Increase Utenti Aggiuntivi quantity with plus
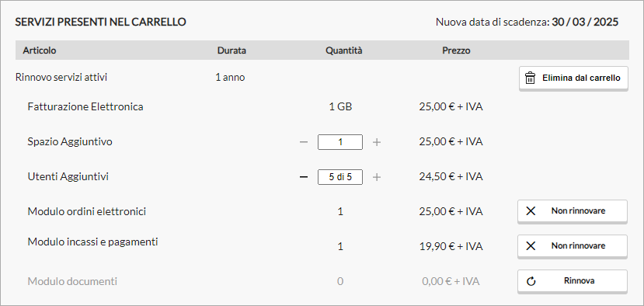644x306 pixels. tap(377, 177)
